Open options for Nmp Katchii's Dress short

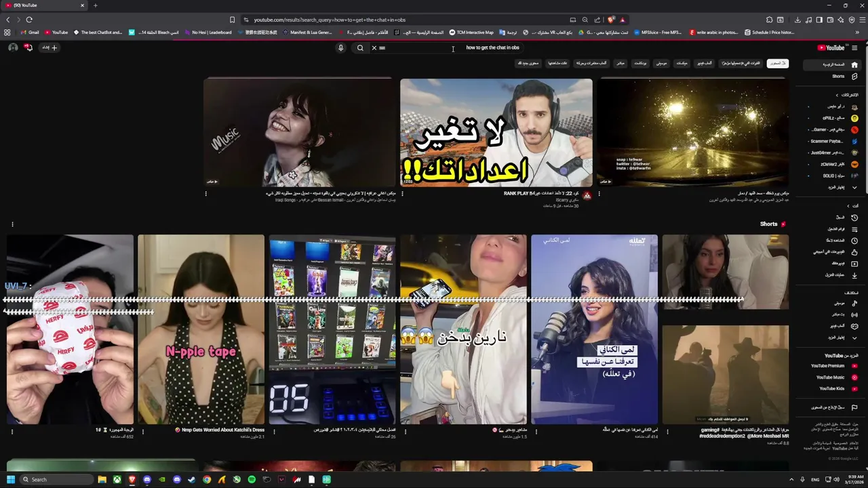[x=143, y=430]
